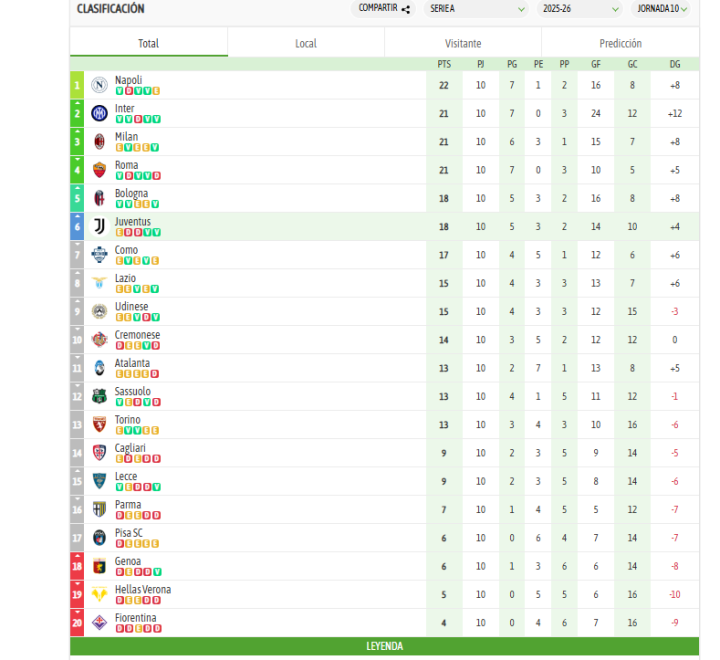Select the Total standings tab
Screen dimensions: 720x660
click(148, 43)
